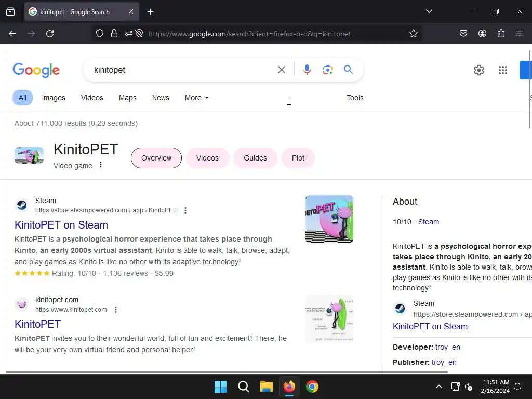
Task: Select the Guides chip
Action: [x=255, y=158]
